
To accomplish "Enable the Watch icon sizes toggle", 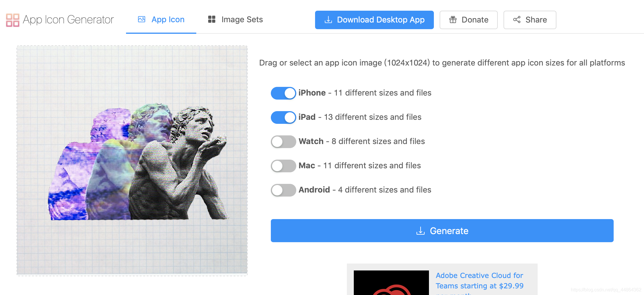I will click(283, 141).
